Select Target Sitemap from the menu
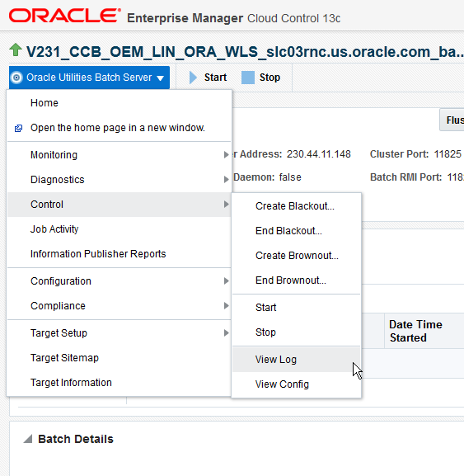The image size is (464, 476). pyautogui.click(x=120, y=358)
